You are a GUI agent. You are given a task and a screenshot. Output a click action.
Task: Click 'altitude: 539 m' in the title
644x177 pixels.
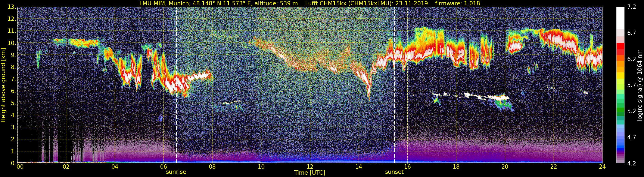pyautogui.click(x=276, y=3)
